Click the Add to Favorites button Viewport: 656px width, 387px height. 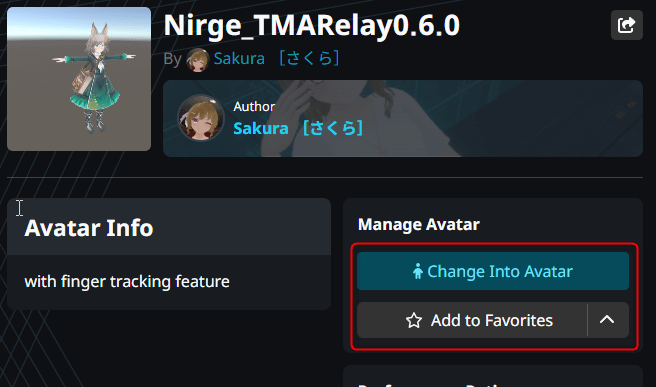pos(472,320)
